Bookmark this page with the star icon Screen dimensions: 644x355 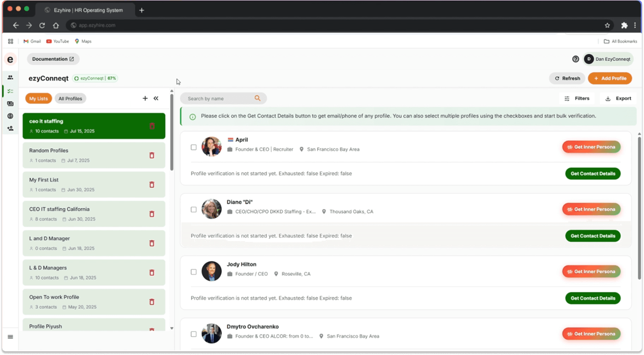tap(607, 25)
